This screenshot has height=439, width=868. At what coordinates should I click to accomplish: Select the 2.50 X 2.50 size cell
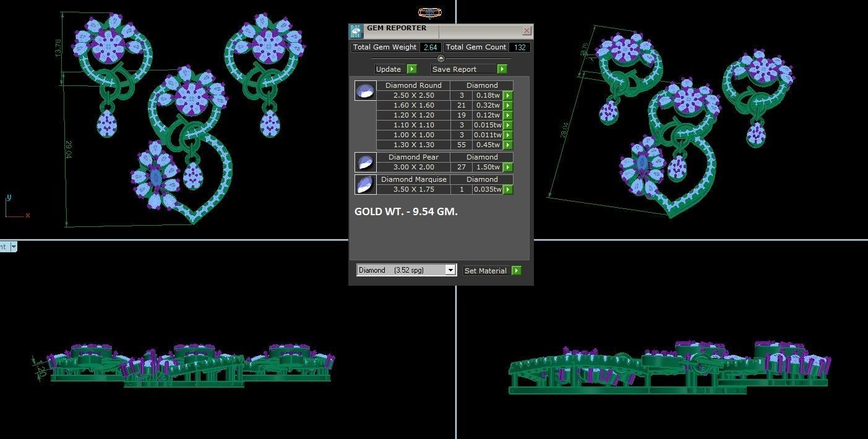click(413, 95)
